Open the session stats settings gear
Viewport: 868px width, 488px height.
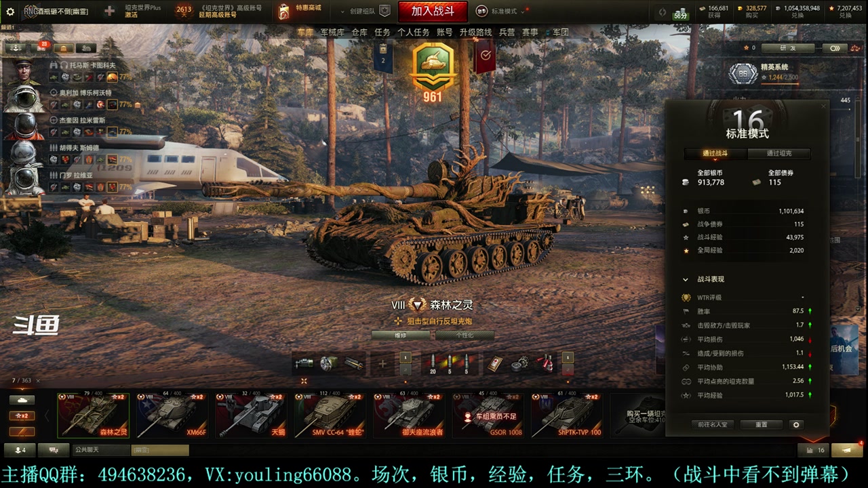click(x=796, y=425)
